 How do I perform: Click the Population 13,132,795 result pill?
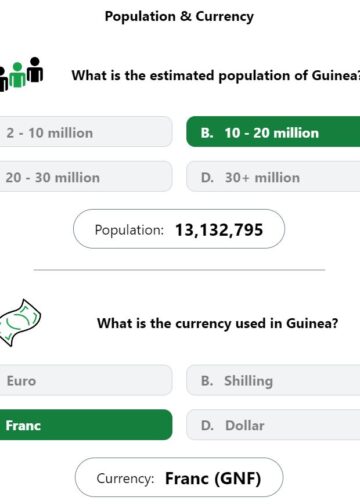coord(179,229)
